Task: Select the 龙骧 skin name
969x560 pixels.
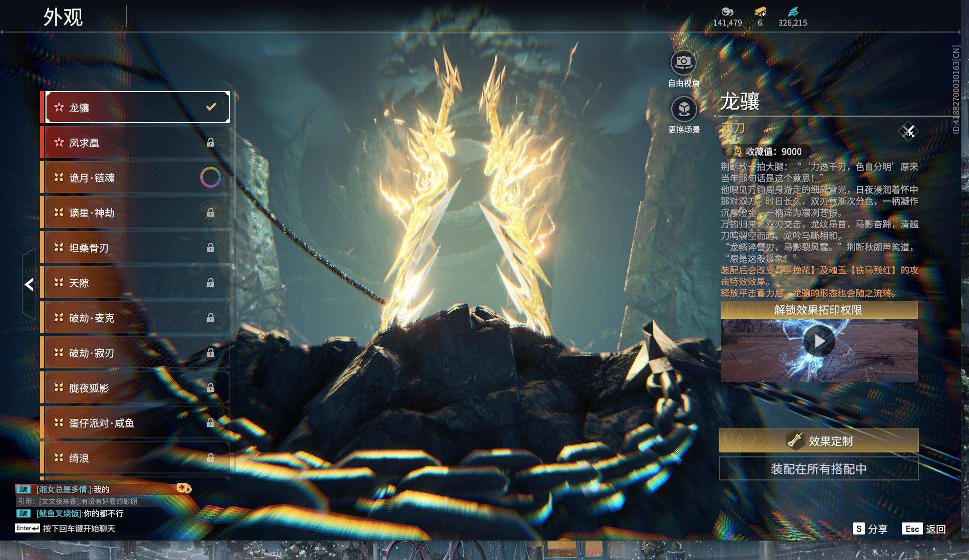Action: pos(79,108)
